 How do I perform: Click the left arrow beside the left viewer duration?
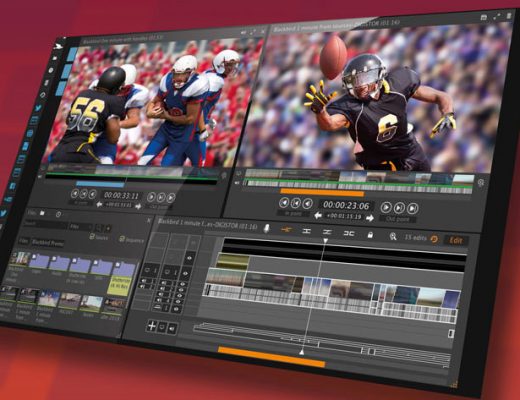99,204
